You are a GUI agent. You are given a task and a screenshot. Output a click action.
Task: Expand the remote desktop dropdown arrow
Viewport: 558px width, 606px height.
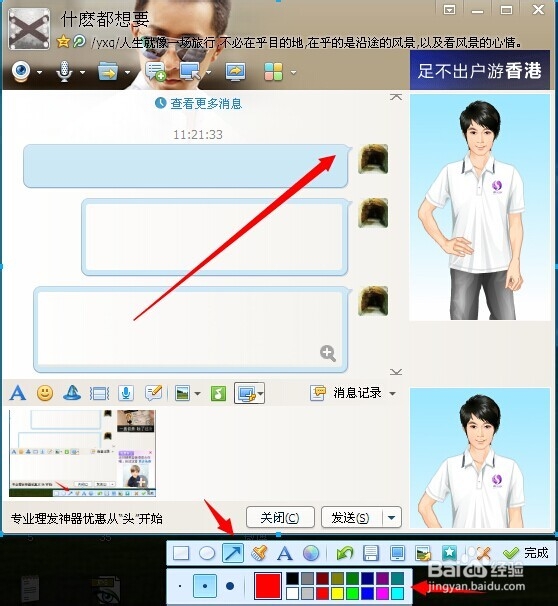click(x=209, y=72)
